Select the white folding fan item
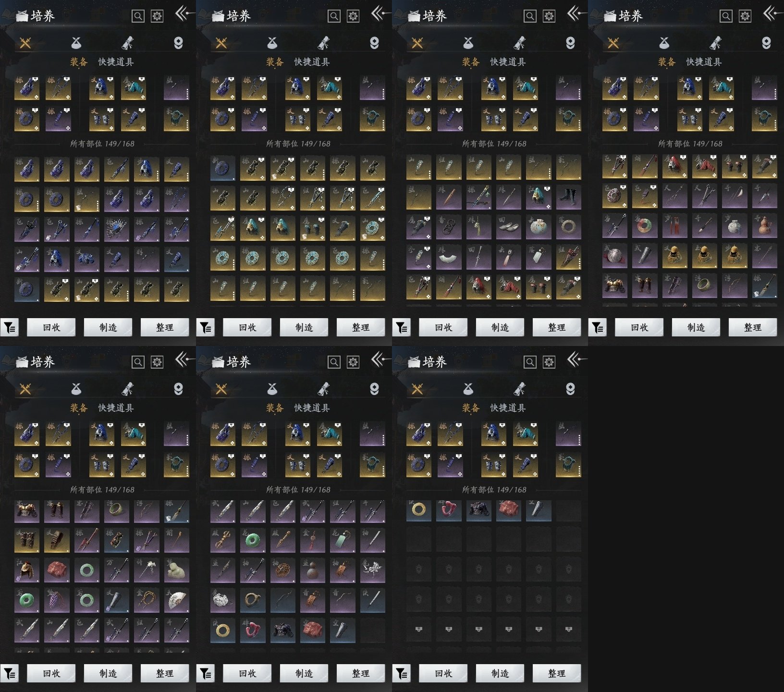The width and height of the screenshot is (784, 692). pyautogui.click(x=176, y=601)
